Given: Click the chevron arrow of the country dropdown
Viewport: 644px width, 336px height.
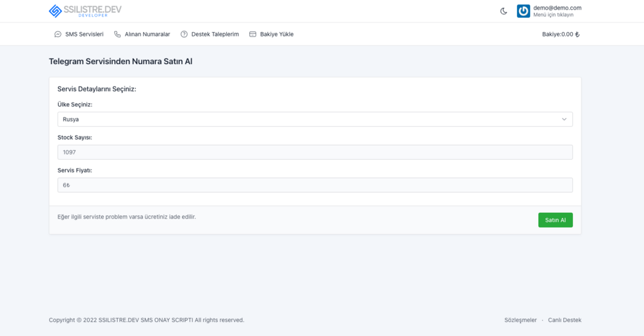Looking at the screenshot, I should (x=564, y=119).
